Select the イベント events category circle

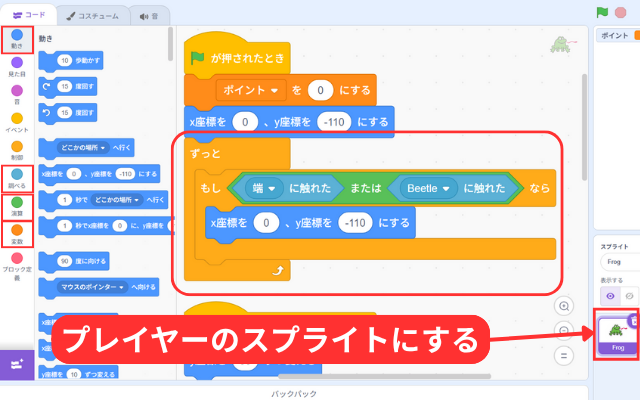(x=17, y=118)
